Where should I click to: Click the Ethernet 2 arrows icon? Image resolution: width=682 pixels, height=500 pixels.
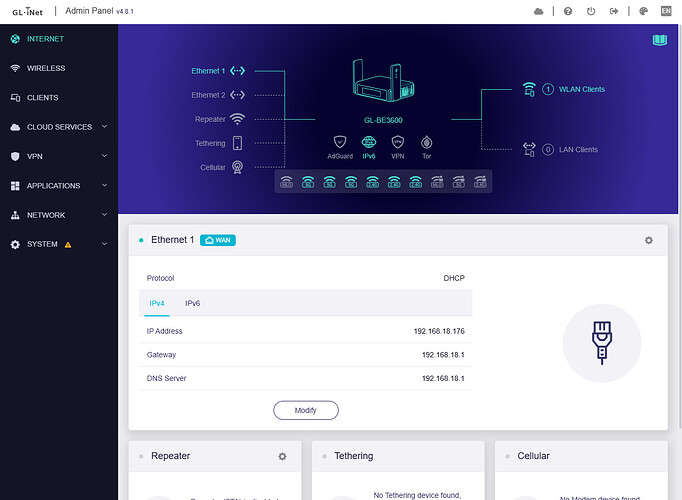(x=237, y=95)
